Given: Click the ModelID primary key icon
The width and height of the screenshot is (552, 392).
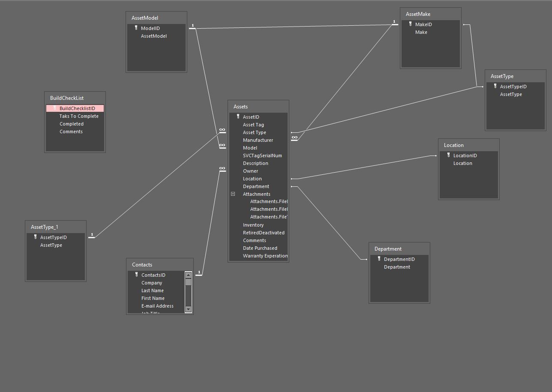Looking at the screenshot, I should tap(136, 28).
